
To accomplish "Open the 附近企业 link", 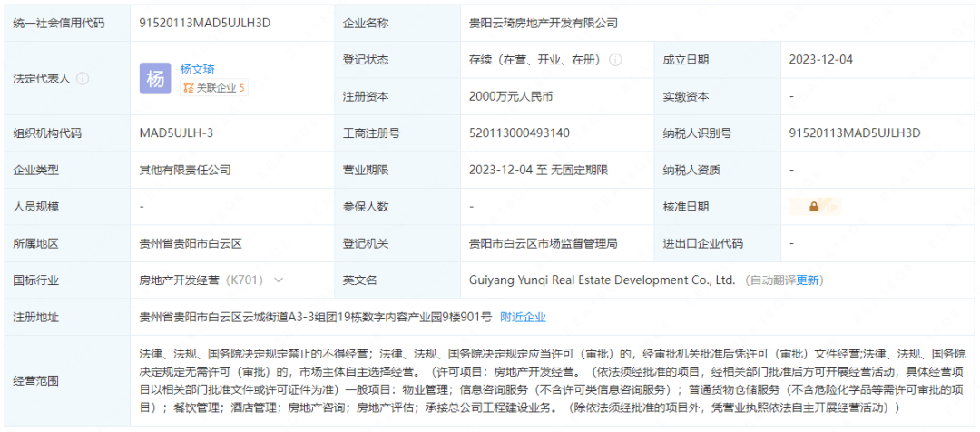I will coord(524,318).
